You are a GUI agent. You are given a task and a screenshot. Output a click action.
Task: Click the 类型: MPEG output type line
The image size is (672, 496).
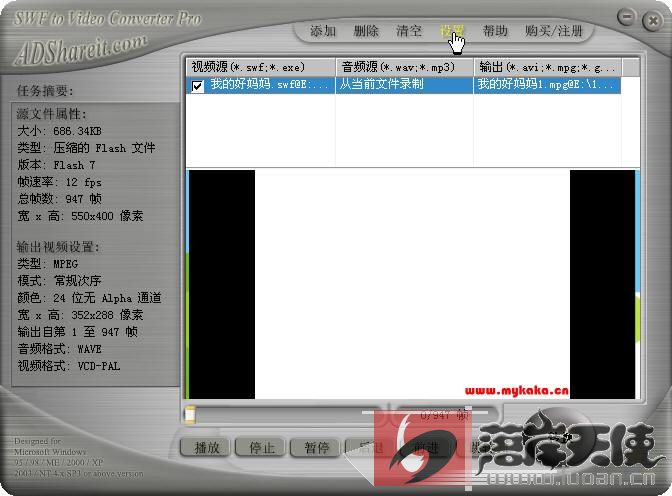pyautogui.click(x=48, y=264)
